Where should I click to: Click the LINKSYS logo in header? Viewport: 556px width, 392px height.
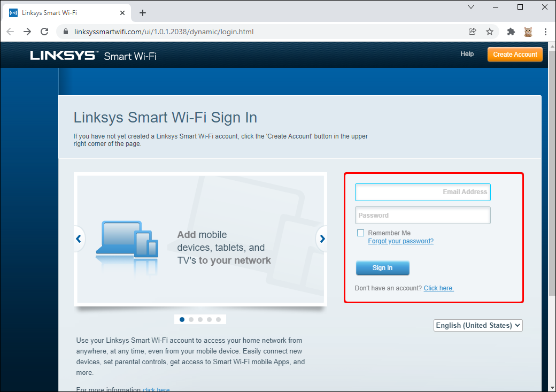pyautogui.click(x=64, y=55)
